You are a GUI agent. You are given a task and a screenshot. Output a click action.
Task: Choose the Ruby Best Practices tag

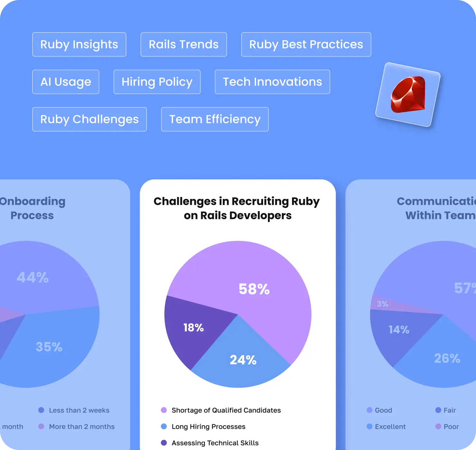coord(306,45)
